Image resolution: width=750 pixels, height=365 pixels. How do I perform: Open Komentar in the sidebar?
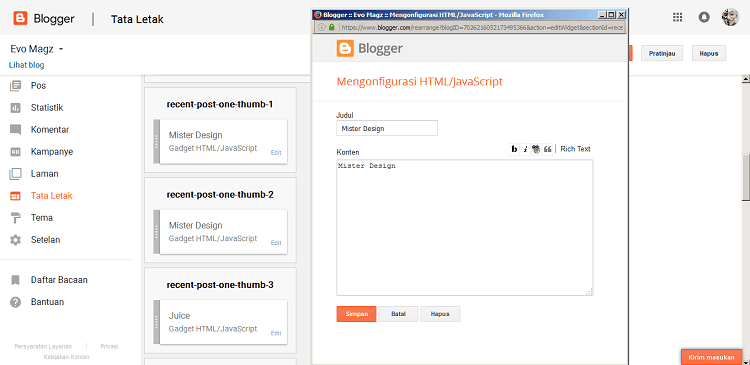50,130
